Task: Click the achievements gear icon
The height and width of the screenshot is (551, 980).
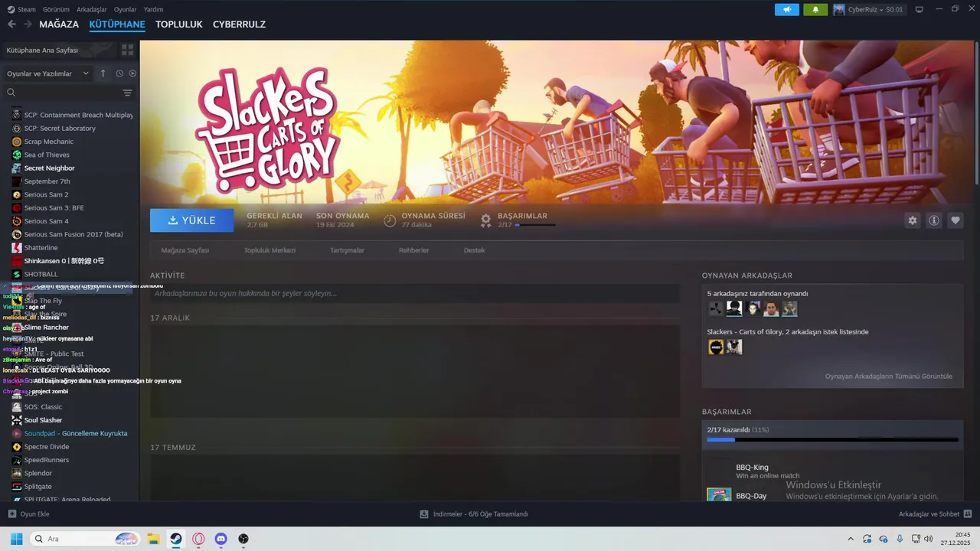Action: coord(485,220)
